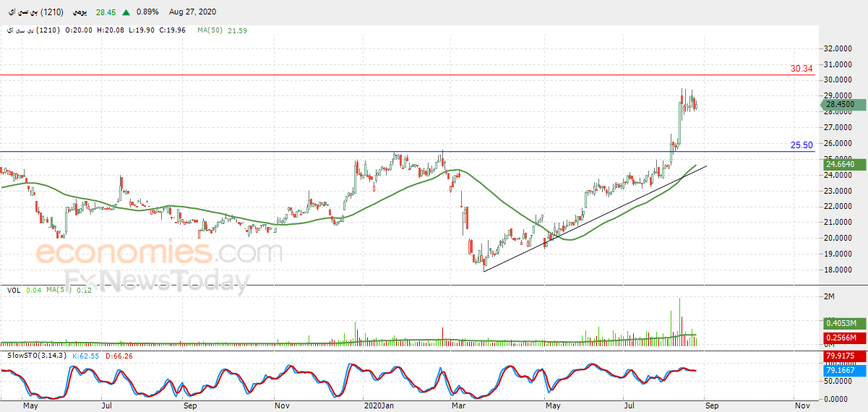
Task: Click the 19.0000 price axis label
Action: (x=839, y=254)
